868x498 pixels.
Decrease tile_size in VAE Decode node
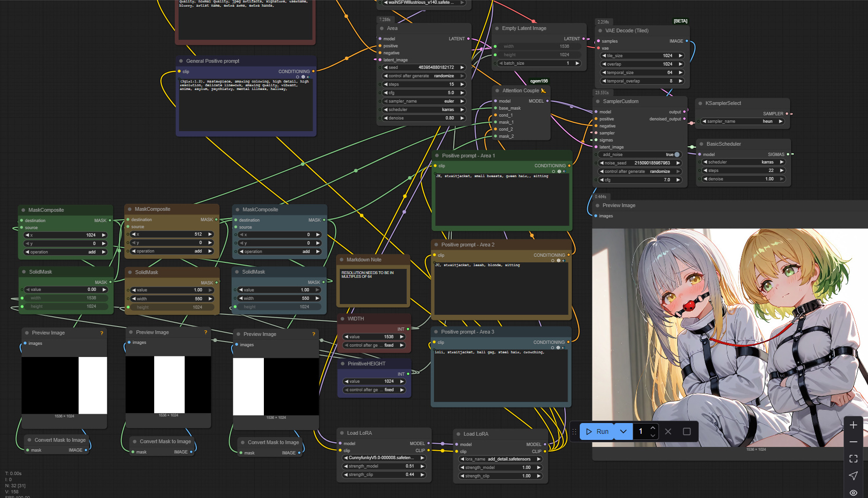[604, 56]
